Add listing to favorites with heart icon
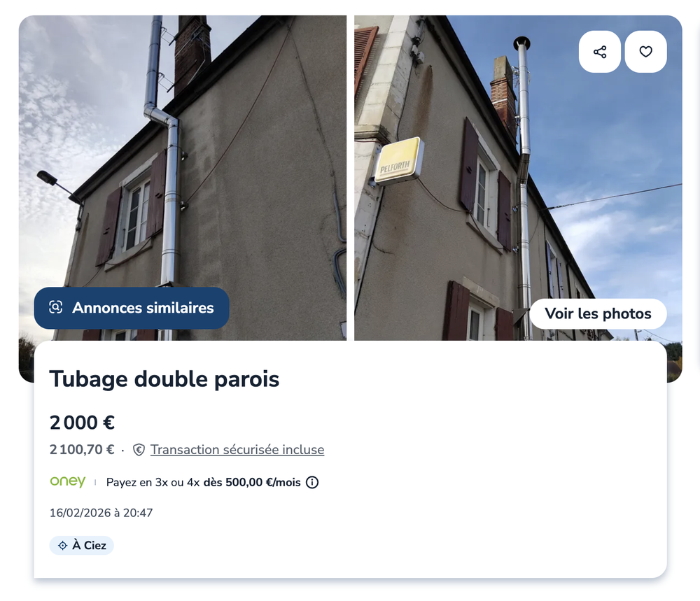Screen dimensions: 700x601 click(645, 52)
